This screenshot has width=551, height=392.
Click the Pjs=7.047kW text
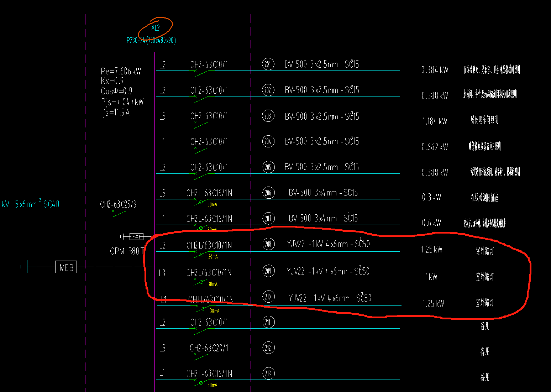(x=122, y=102)
